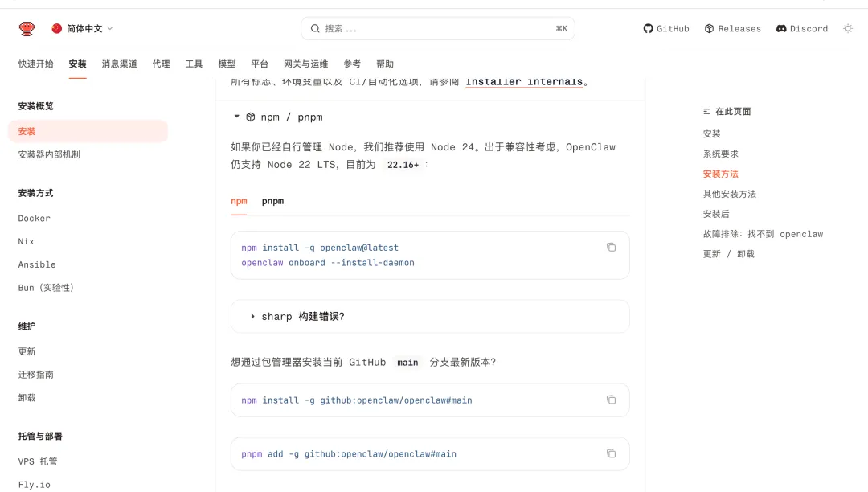Click the 在此页面 list icon
The width and height of the screenshot is (868, 492).
[707, 111]
